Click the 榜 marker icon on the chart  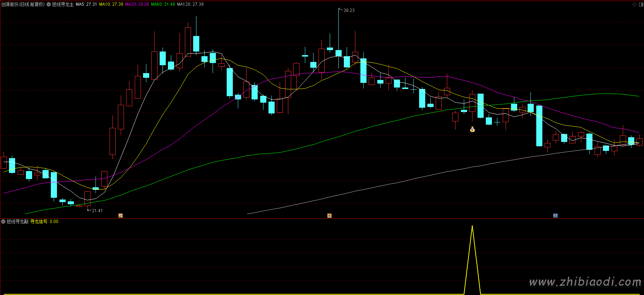tap(121, 215)
